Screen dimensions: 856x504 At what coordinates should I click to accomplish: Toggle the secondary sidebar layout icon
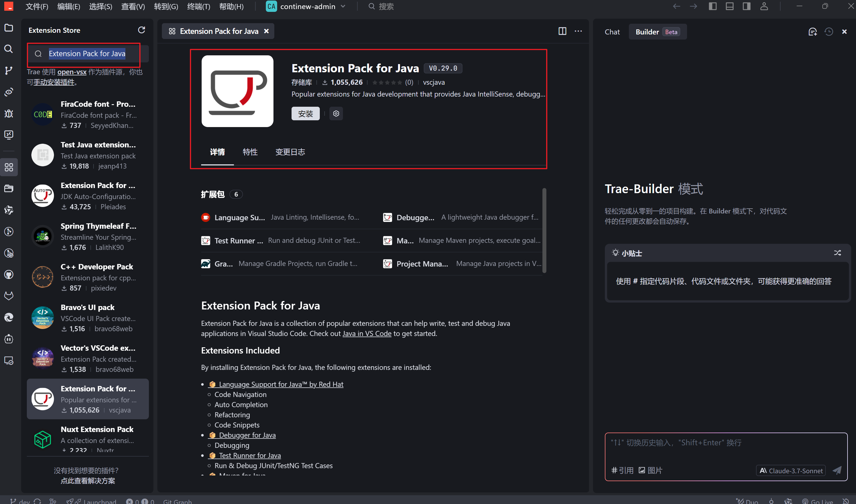click(746, 6)
